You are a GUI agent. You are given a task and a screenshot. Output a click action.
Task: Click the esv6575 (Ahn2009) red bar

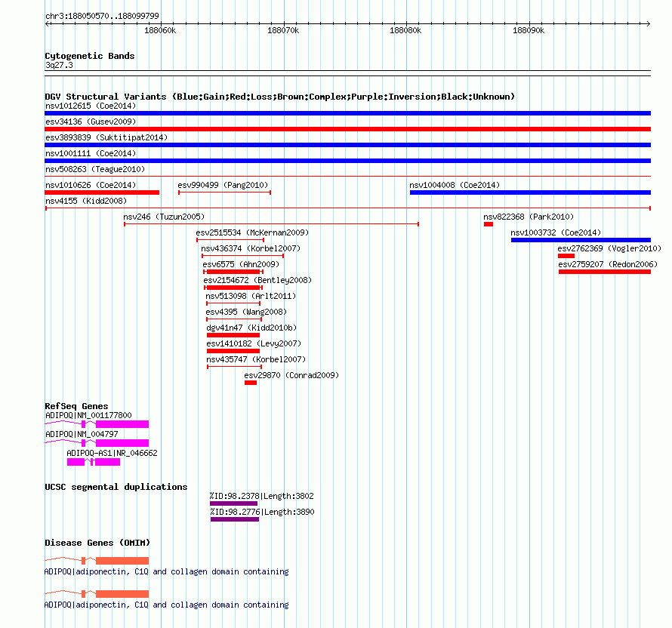click(233, 272)
